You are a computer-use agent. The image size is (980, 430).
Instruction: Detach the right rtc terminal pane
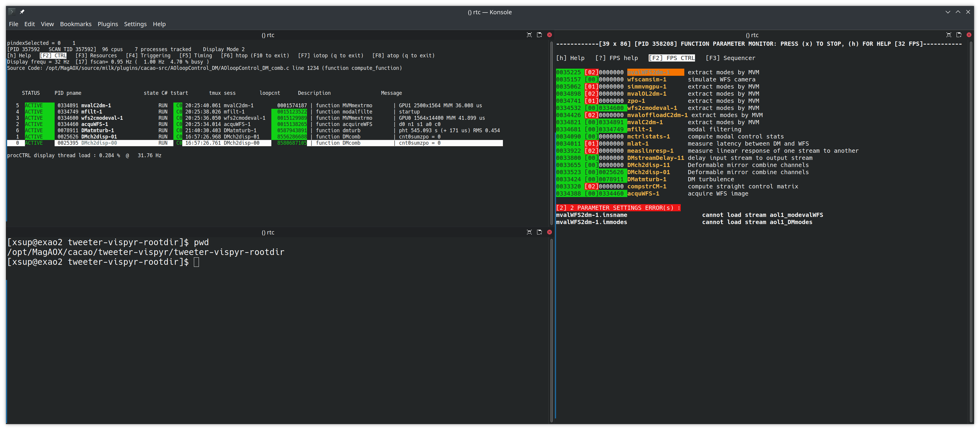[959, 35]
